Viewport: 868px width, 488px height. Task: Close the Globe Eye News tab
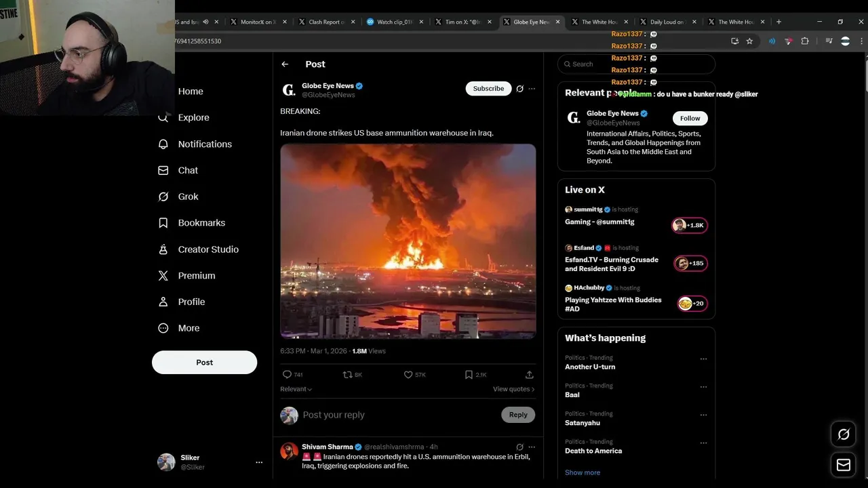pos(558,22)
